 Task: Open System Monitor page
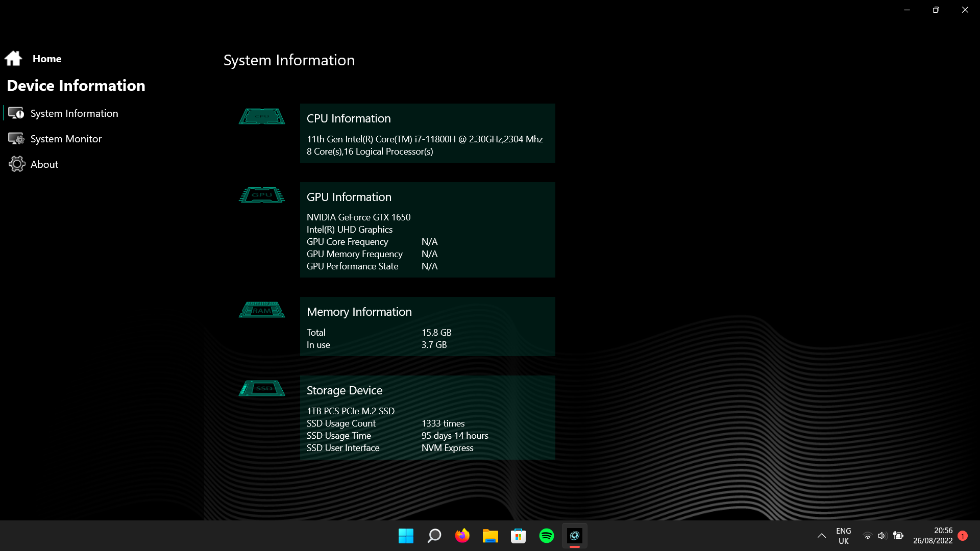(66, 139)
